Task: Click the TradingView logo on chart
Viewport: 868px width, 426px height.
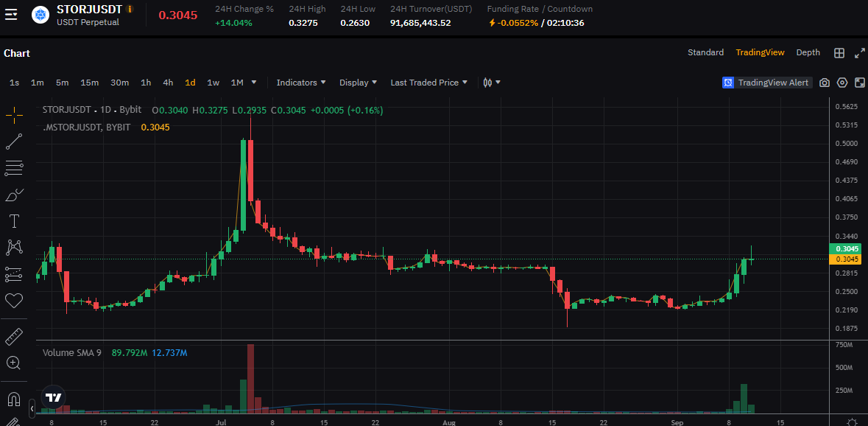Action: [54, 397]
